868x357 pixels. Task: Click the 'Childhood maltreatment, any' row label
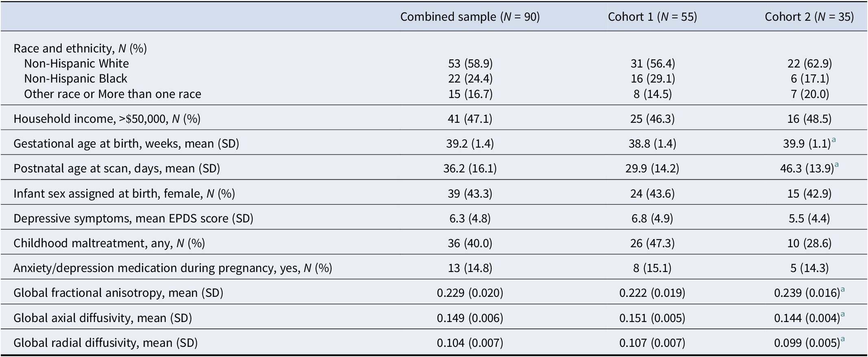click(x=109, y=243)
